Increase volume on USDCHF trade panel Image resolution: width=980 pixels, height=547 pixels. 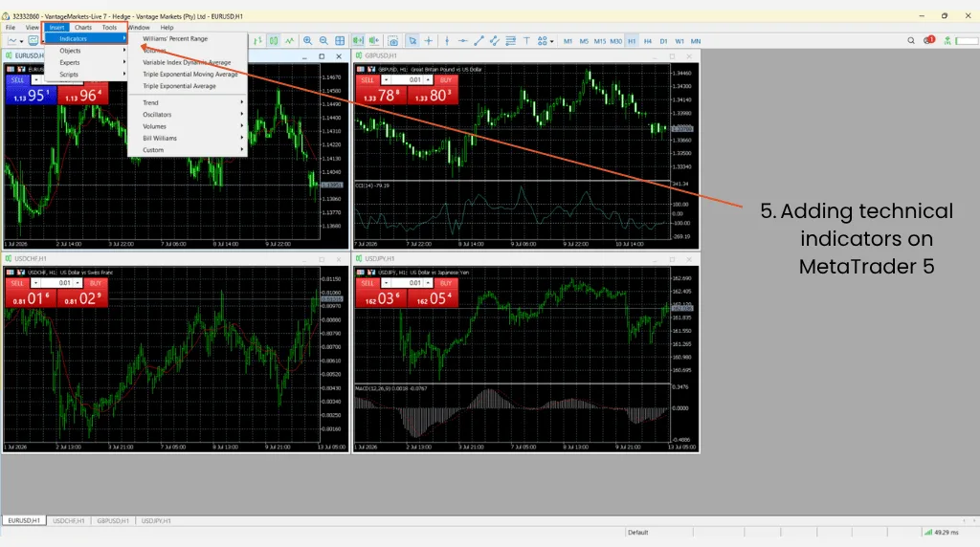coord(78,283)
